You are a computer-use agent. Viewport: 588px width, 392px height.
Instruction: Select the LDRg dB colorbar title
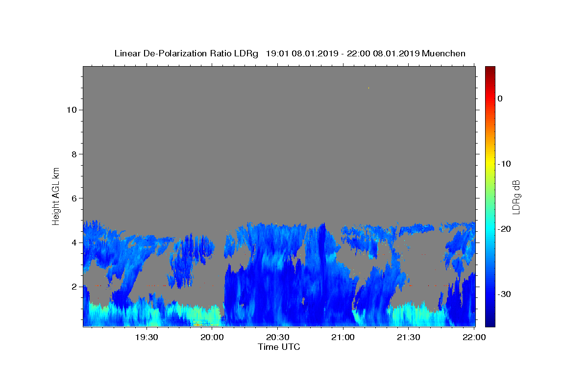(516, 196)
